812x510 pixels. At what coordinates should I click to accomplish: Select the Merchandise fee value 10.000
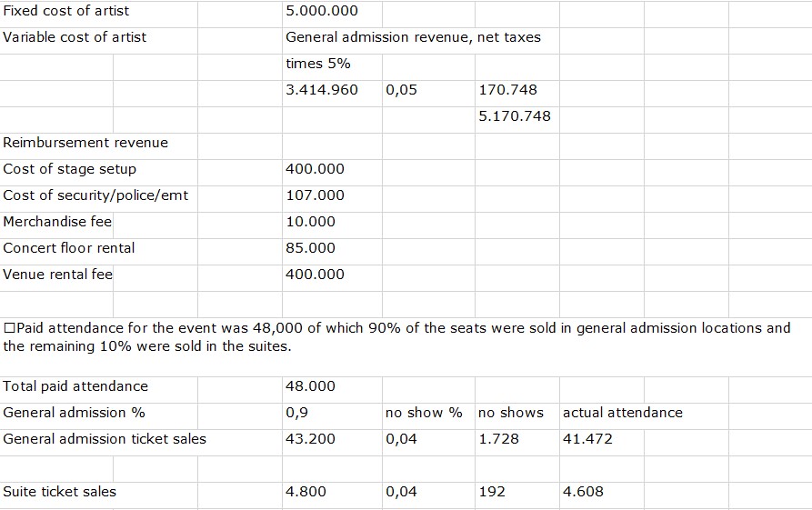[310, 222]
